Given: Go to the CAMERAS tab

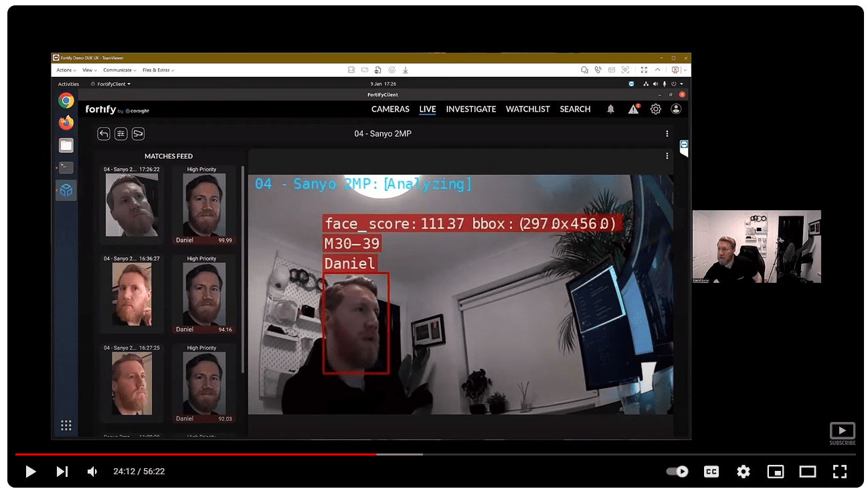Looking at the screenshot, I should click(390, 109).
